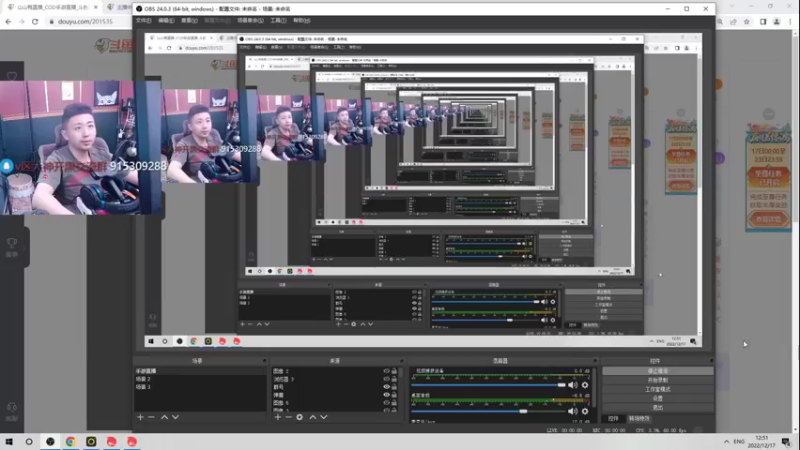This screenshot has width=800, height=450.
Task: Open the 查看(V) menu in OBS
Action: coord(189,20)
